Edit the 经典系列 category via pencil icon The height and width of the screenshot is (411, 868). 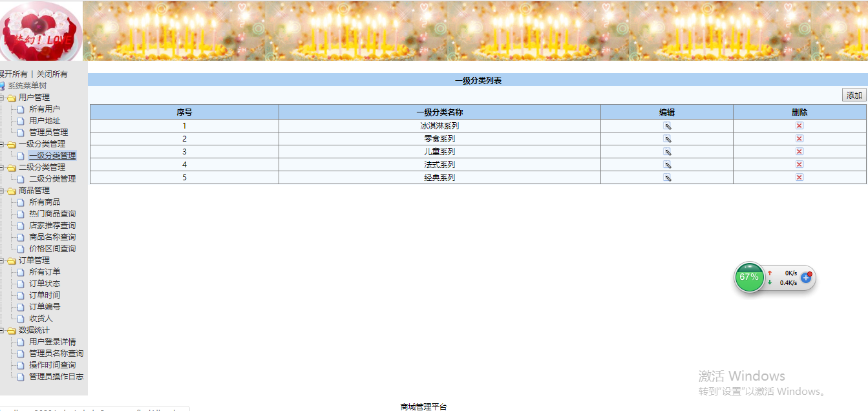(x=667, y=178)
